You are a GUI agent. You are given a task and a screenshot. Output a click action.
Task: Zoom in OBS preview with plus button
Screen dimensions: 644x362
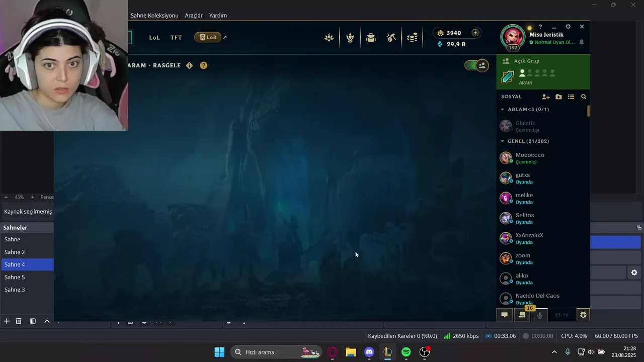33,197
